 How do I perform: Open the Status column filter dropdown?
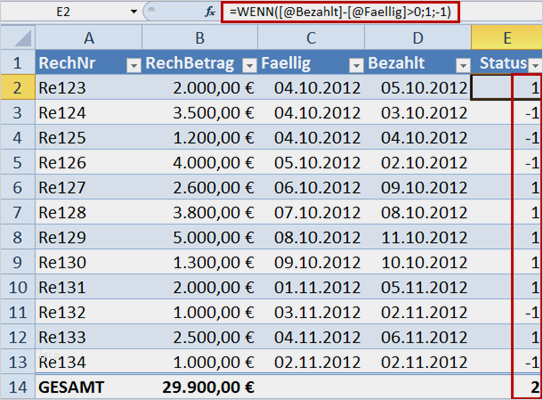[x=536, y=64]
